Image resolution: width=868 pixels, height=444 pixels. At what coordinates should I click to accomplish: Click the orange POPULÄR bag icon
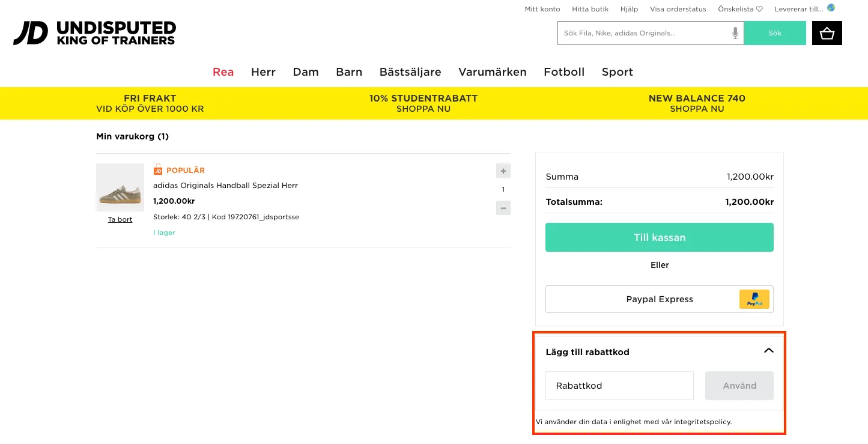158,170
